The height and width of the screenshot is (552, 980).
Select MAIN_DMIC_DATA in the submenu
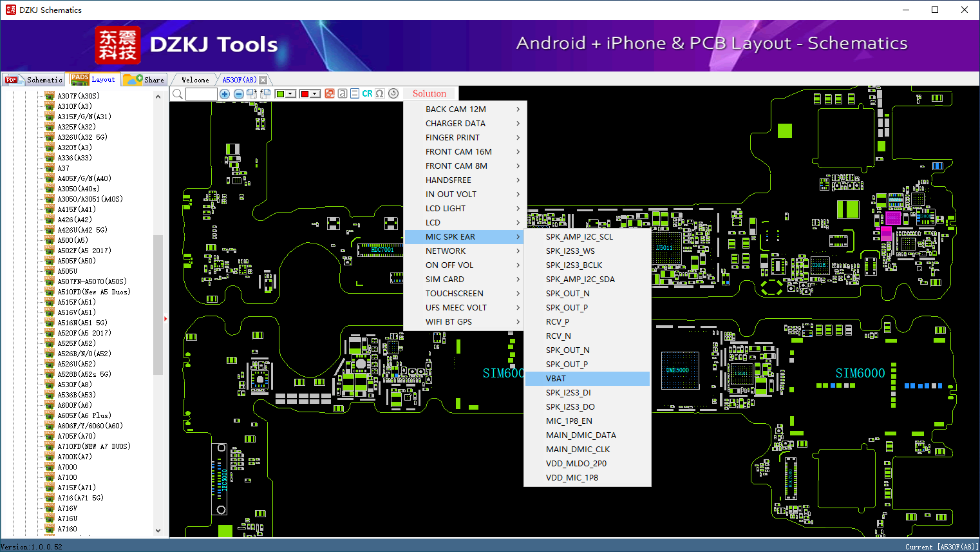[x=587, y=435]
